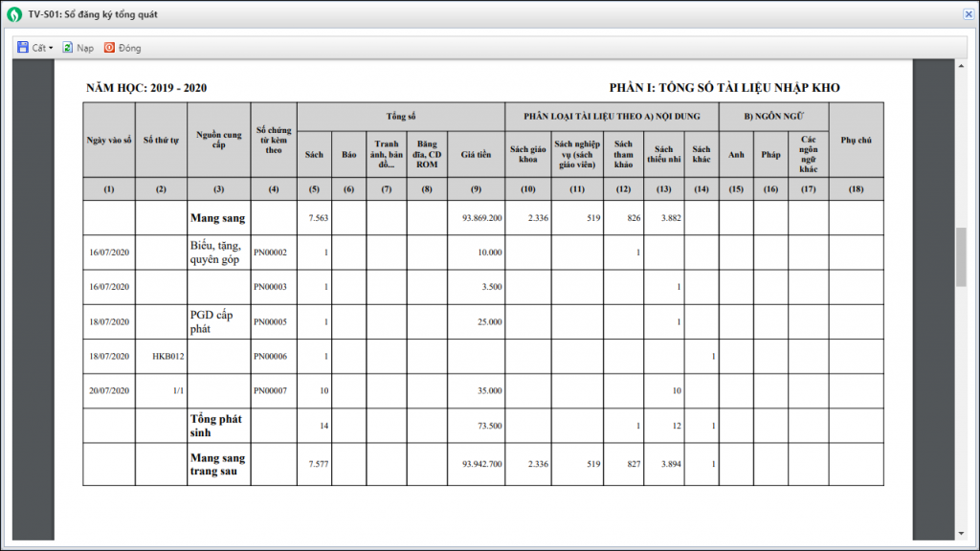
Task: Click the Số chứng từ kèm theo header
Action: tap(274, 140)
